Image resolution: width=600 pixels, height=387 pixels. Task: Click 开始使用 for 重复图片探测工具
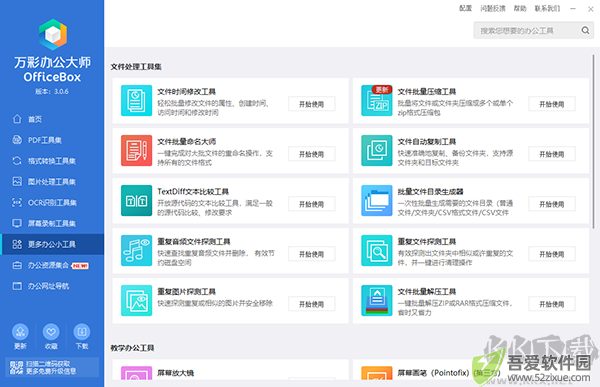311,304
